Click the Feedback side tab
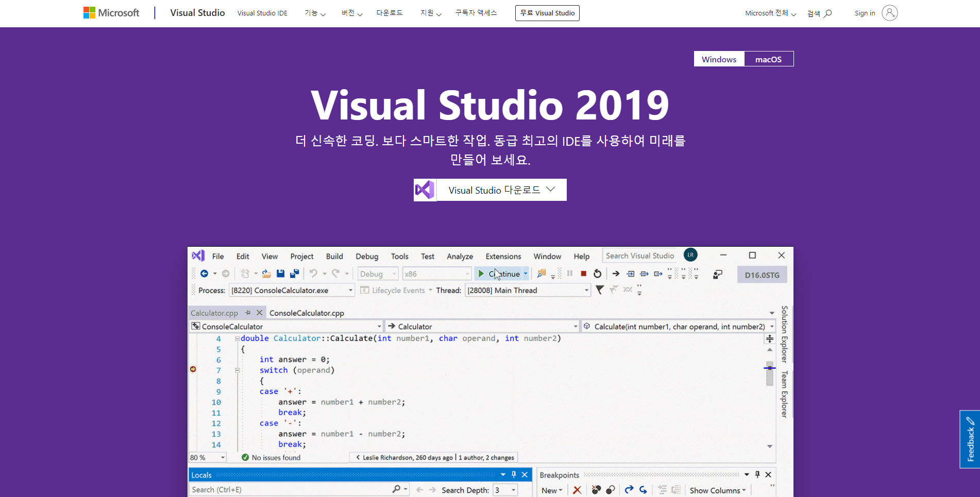This screenshot has width=980, height=497. 970,439
